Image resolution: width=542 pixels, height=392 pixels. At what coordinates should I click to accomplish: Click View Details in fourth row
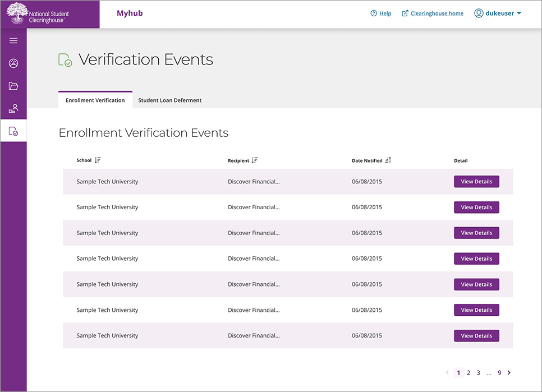(476, 259)
